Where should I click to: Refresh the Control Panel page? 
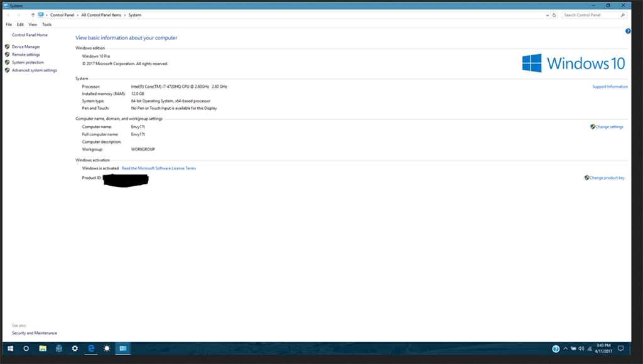point(554,15)
